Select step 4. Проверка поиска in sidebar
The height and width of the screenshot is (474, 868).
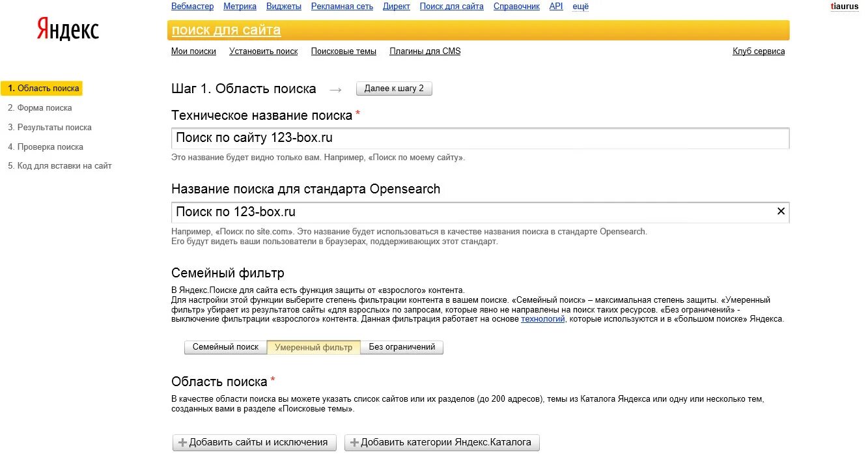coord(46,147)
